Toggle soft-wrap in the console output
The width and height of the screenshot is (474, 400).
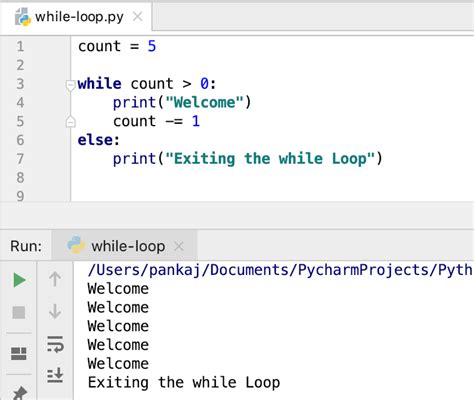(x=55, y=344)
